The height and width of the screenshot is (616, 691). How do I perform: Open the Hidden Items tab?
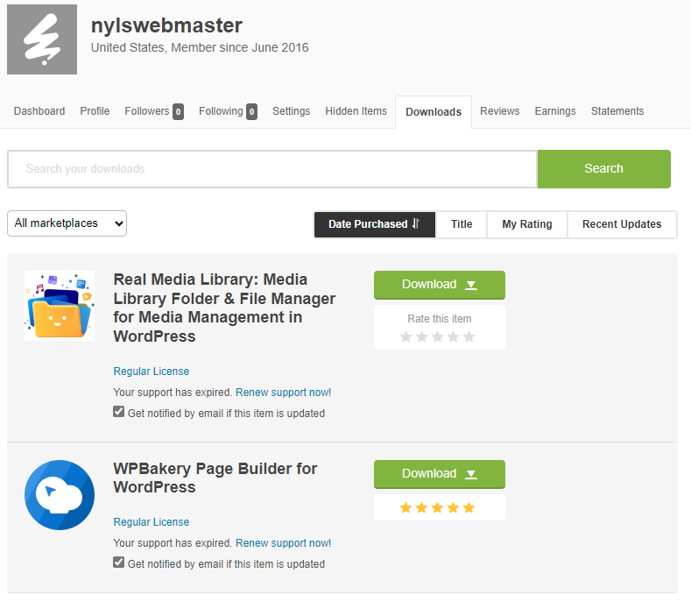tap(356, 111)
